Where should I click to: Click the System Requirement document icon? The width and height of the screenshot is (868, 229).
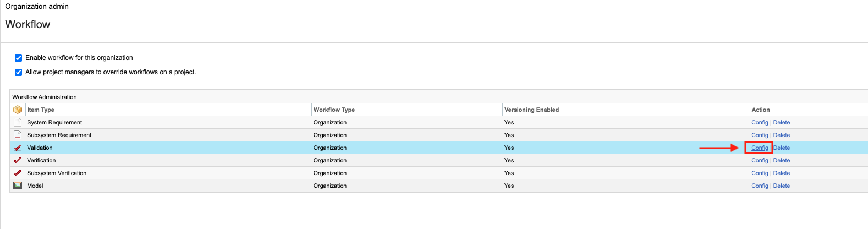(x=18, y=122)
